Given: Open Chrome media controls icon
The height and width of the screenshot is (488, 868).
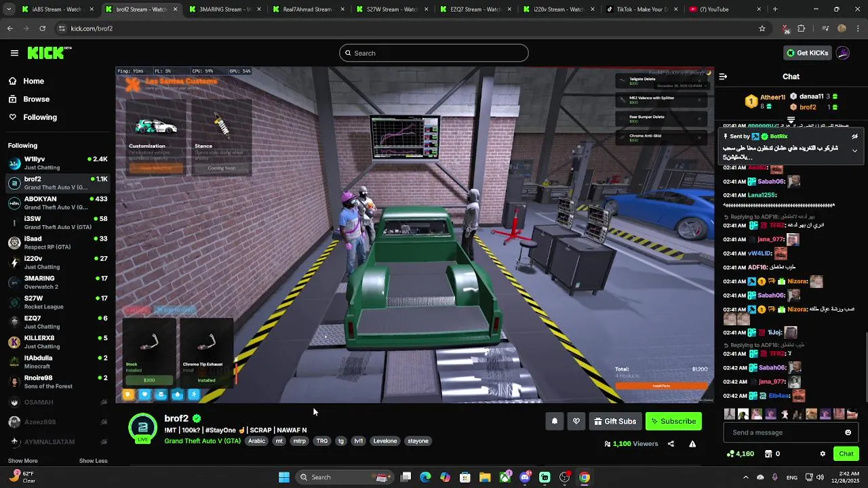Looking at the screenshot, I should (825, 28).
